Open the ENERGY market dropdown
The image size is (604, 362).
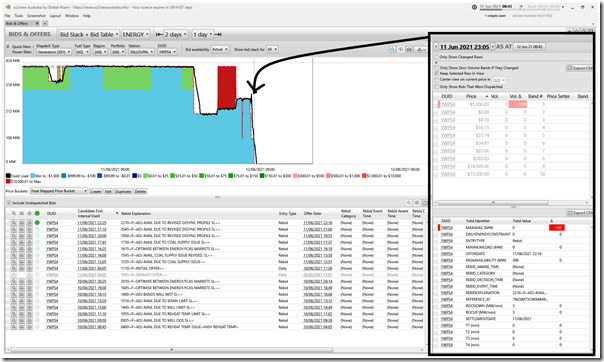pyautogui.click(x=136, y=34)
